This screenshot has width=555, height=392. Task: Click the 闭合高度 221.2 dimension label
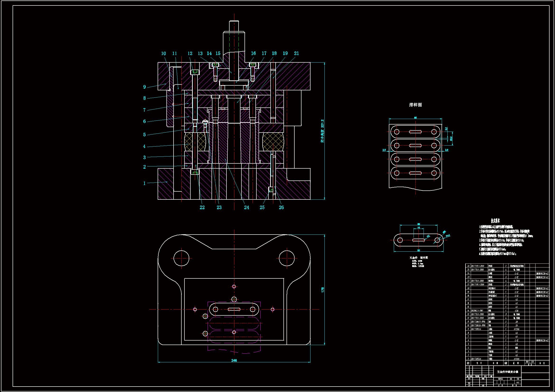[322, 131]
